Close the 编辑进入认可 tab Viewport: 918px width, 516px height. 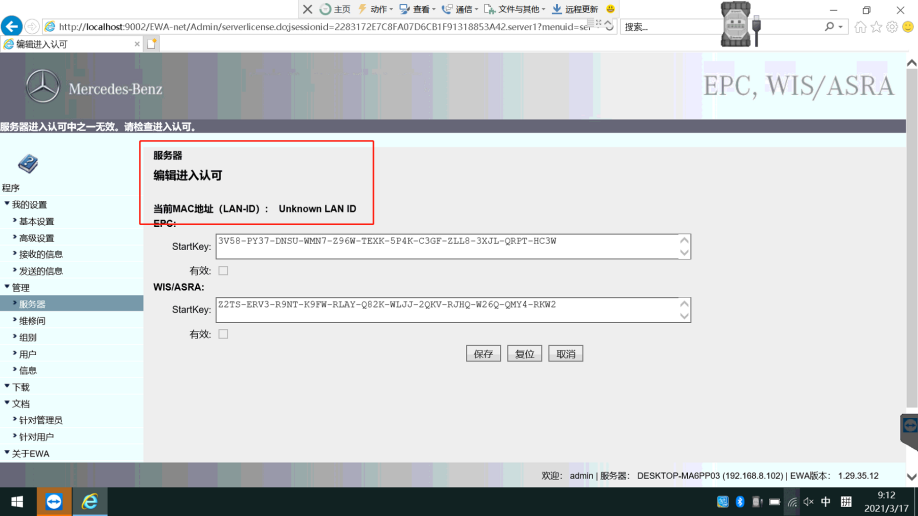[x=137, y=44]
